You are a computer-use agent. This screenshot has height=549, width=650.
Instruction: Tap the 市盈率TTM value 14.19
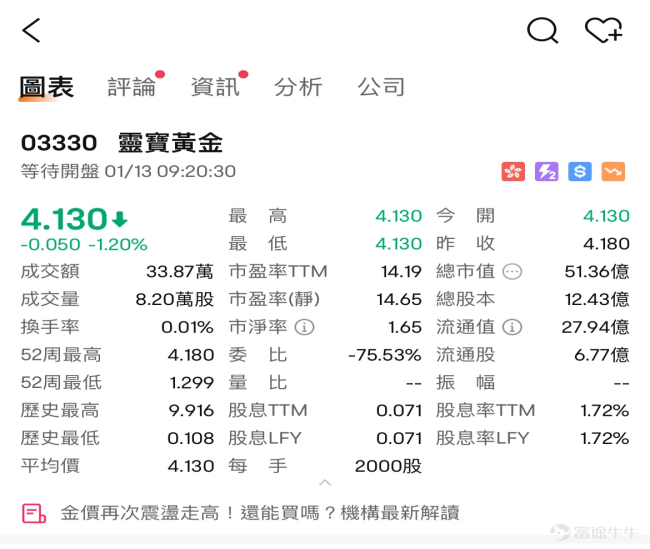pos(401,272)
